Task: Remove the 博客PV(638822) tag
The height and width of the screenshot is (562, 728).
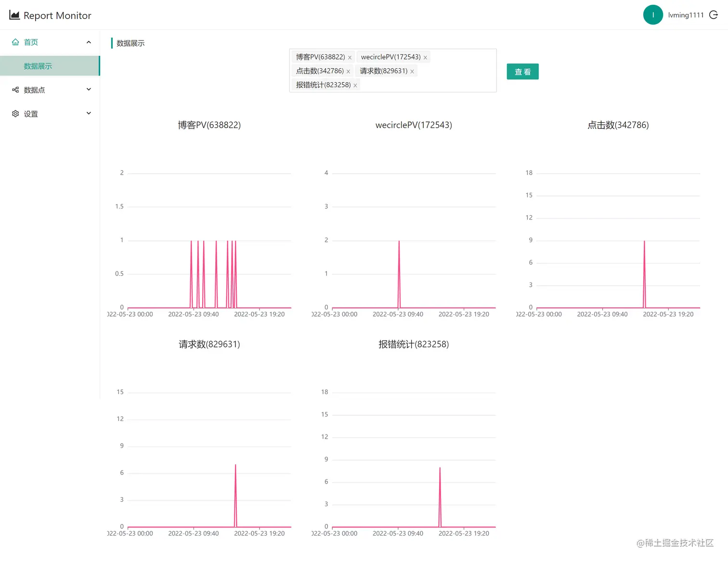Action: [350, 58]
